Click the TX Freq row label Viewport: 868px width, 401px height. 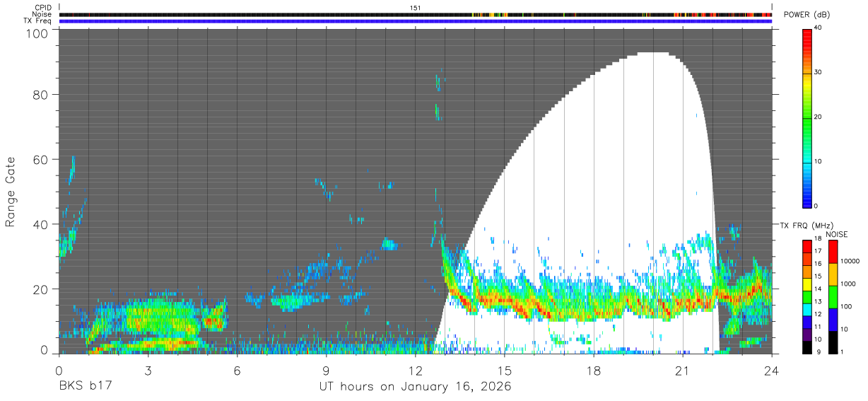[38, 21]
